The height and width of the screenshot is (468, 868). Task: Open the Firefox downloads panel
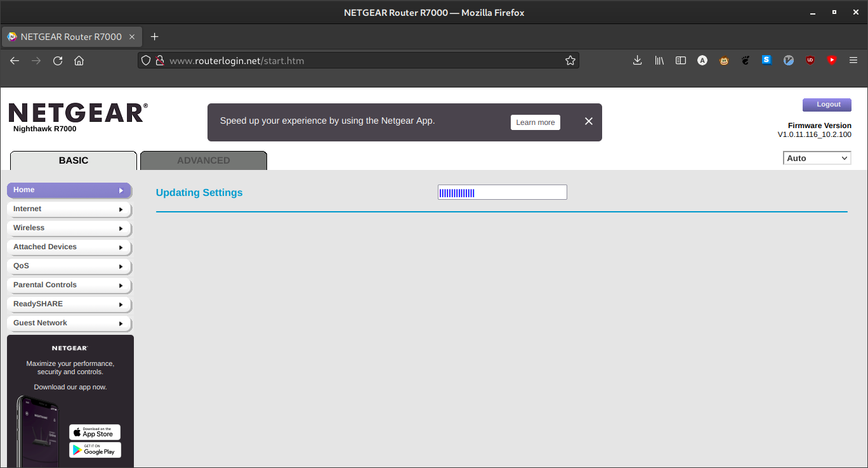click(x=638, y=60)
